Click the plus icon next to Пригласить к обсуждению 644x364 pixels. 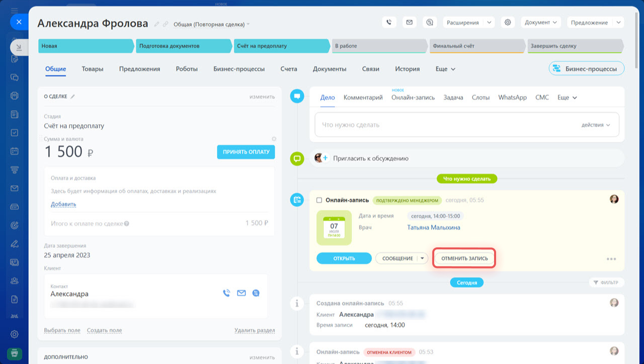(x=325, y=158)
